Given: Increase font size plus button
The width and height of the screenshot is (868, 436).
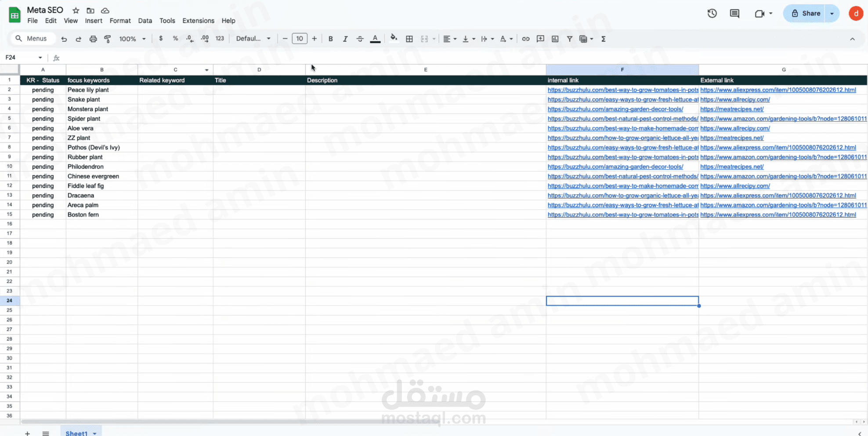Looking at the screenshot, I should click(x=314, y=39).
